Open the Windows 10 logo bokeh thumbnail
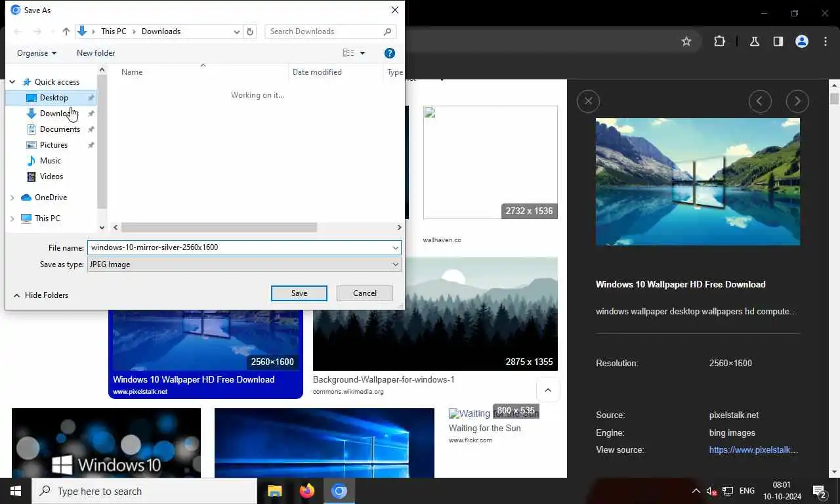The image size is (840, 504). (106, 443)
